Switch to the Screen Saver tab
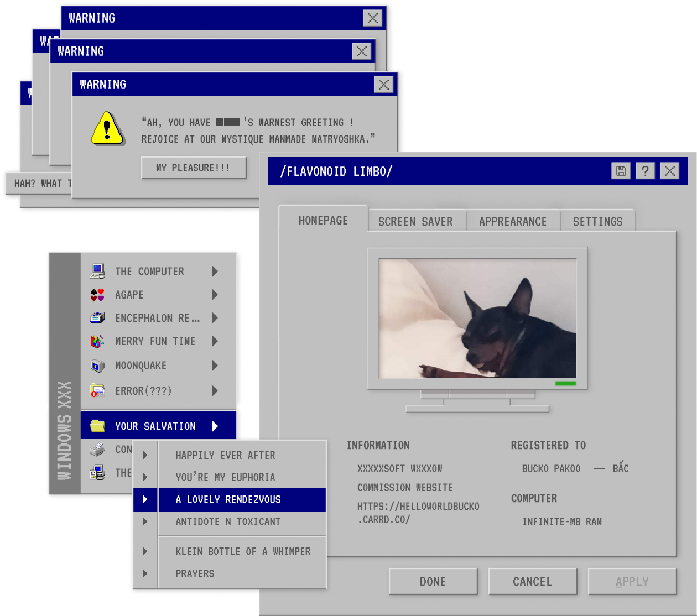The width and height of the screenshot is (697, 616). click(415, 221)
